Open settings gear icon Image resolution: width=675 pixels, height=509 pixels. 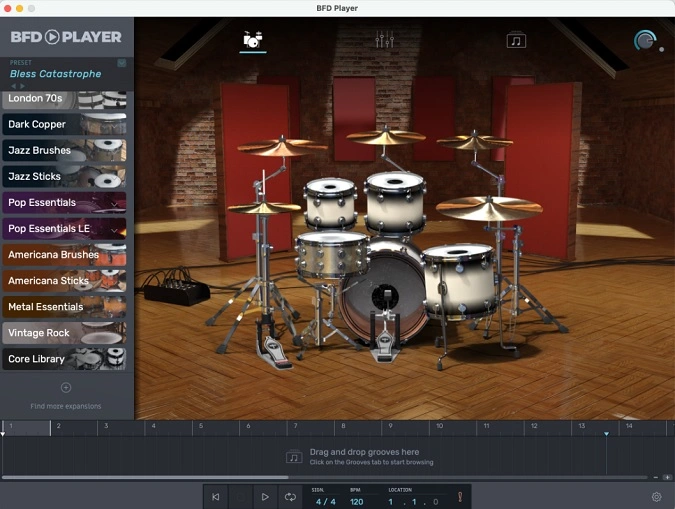[x=657, y=497]
